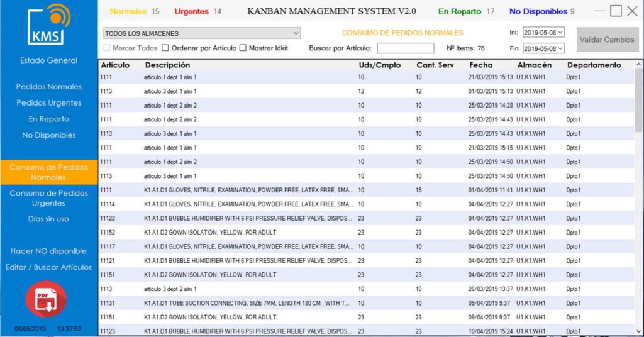This screenshot has height=337, width=644.
Task: Select article 11131 tube suction row
Action: click(367, 303)
